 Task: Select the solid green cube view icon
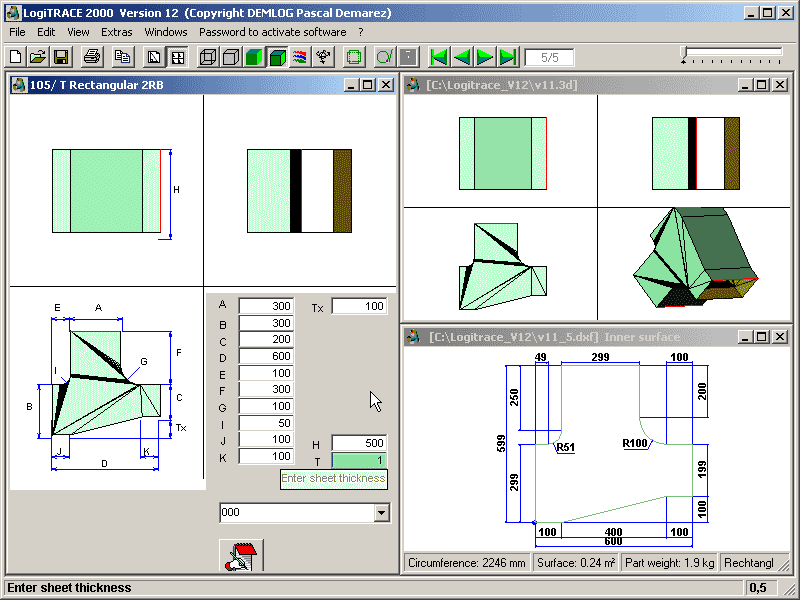point(254,57)
